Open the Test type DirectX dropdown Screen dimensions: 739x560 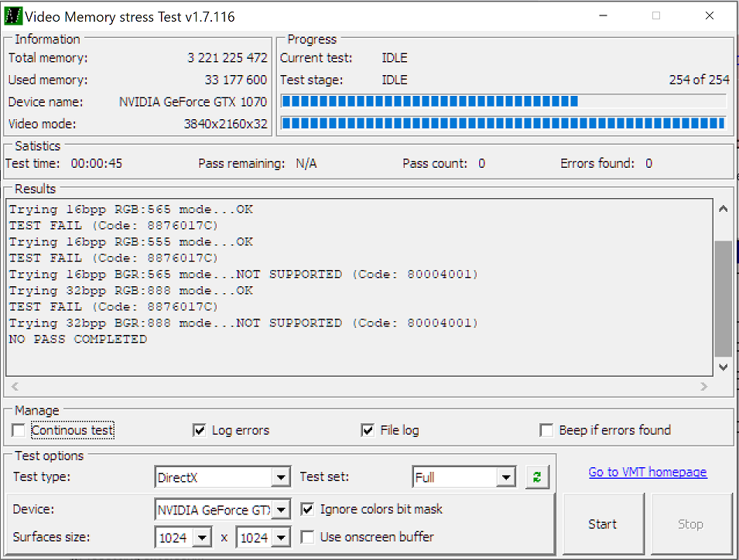(282, 477)
